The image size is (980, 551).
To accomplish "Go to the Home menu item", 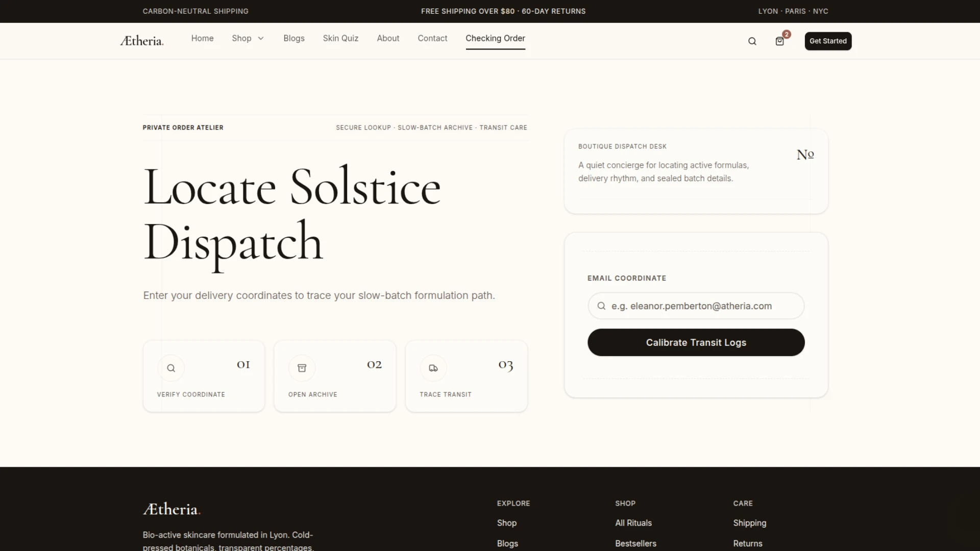I will pos(202,38).
